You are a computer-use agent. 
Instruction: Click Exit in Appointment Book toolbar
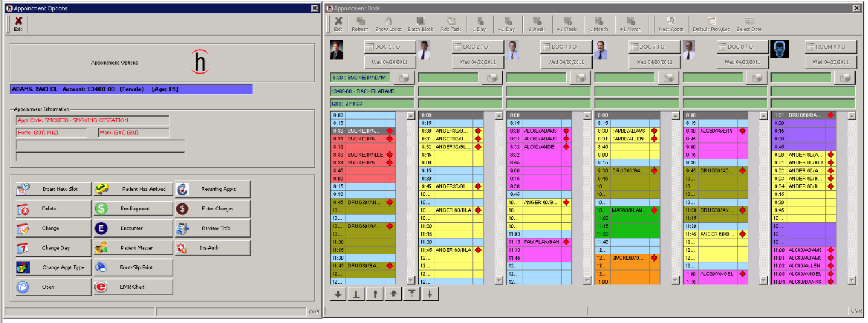(338, 24)
